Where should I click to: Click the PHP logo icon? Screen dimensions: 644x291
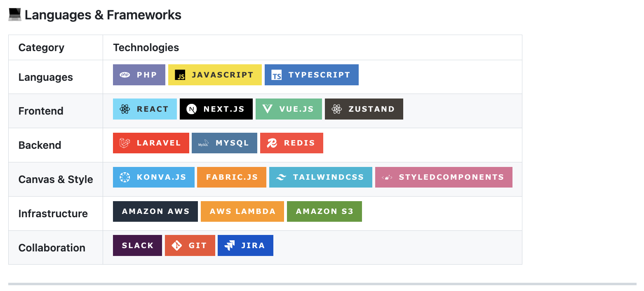125,75
